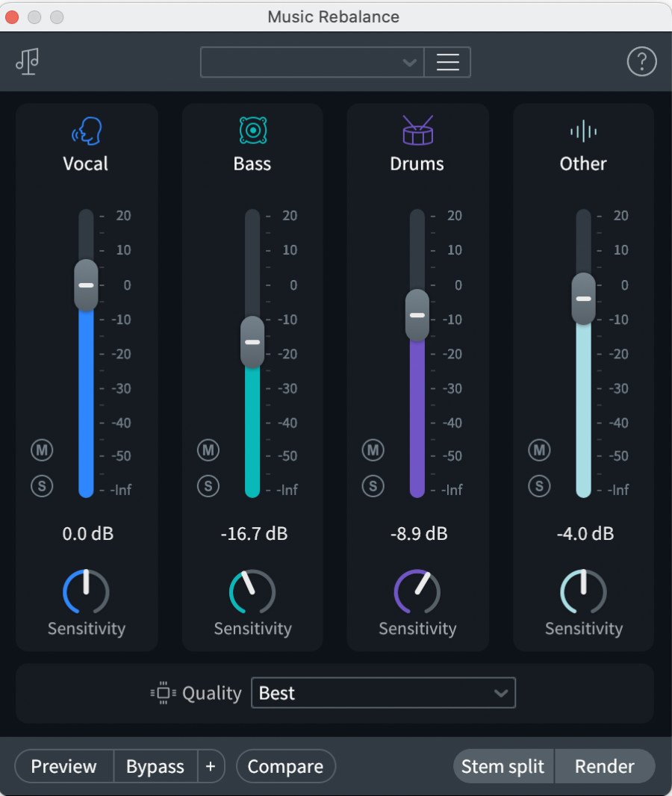Expand extra options with the plus button
The width and height of the screenshot is (672, 796).
211,766
